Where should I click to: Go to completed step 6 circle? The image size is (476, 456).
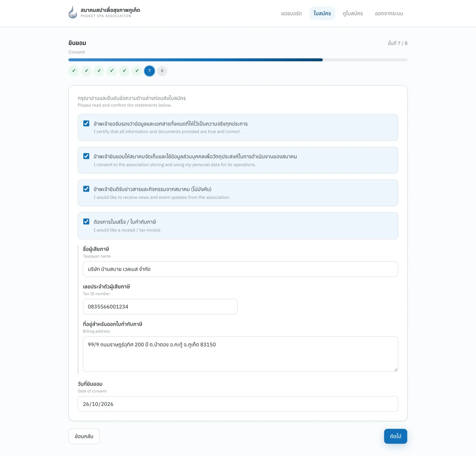(x=137, y=71)
